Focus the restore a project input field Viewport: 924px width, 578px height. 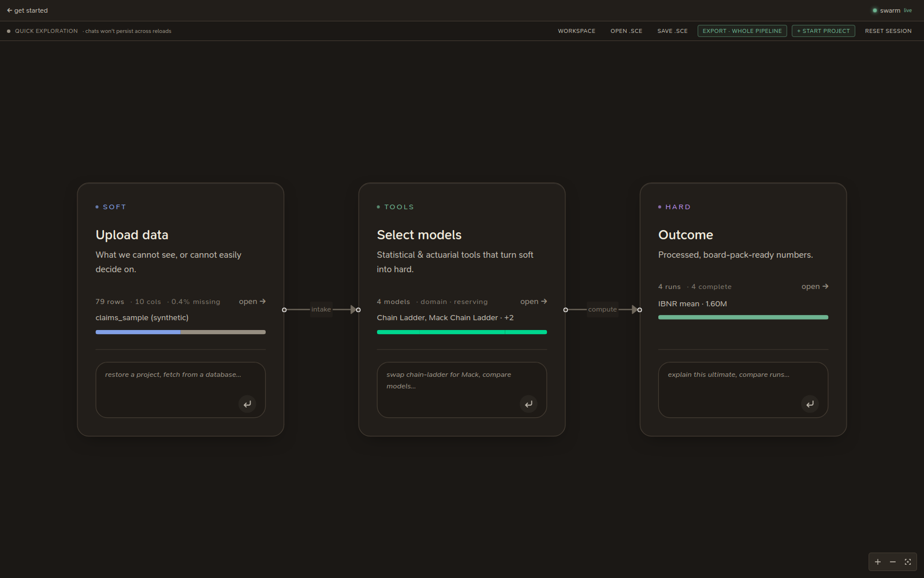click(x=180, y=390)
